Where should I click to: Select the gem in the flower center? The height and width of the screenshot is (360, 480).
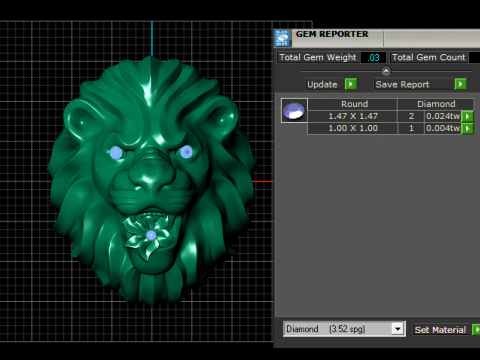point(151,235)
